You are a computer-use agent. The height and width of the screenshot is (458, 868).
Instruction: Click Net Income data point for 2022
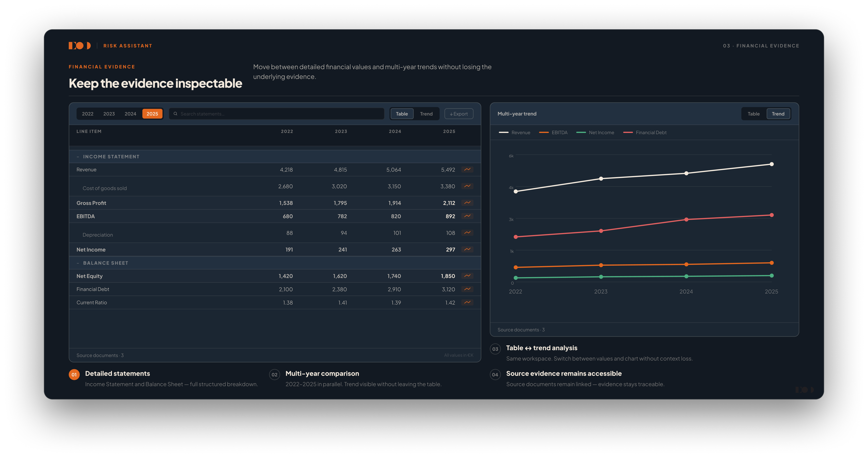tap(515, 278)
